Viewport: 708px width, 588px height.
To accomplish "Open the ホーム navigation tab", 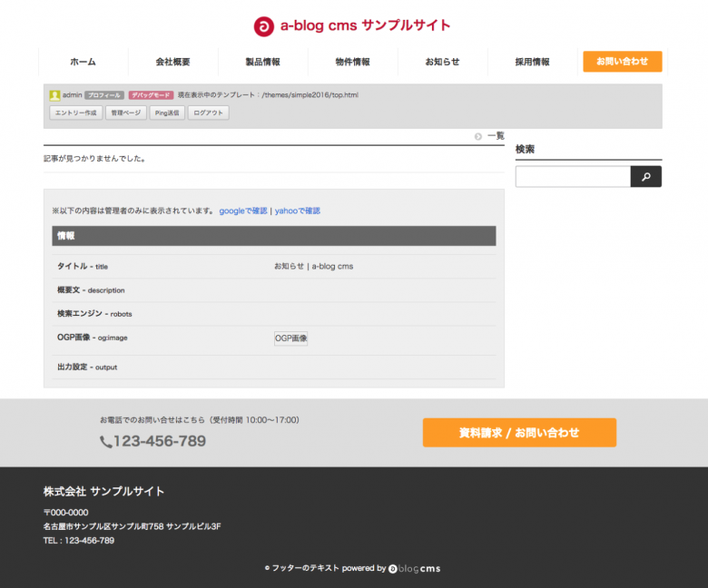I will point(83,62).
